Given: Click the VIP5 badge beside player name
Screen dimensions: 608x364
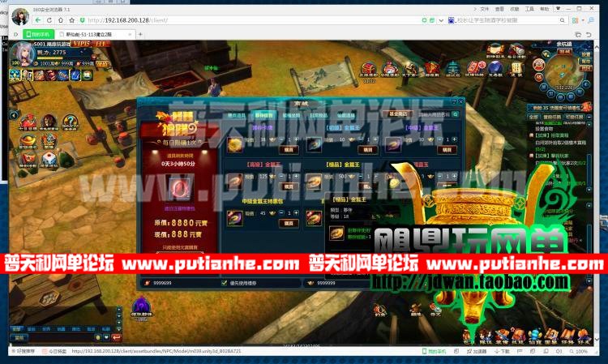Looking at the screenshot, I should [81, 44].
